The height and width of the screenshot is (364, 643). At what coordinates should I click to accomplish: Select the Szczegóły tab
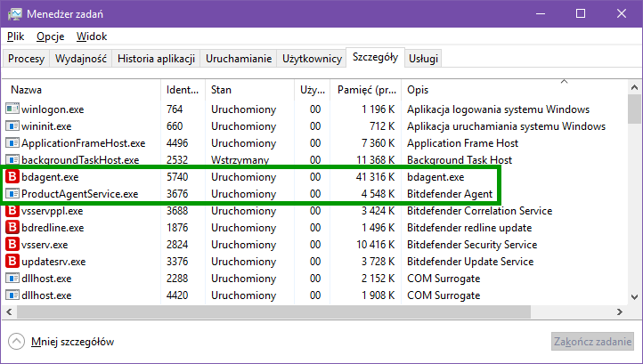tap(375, 57)
